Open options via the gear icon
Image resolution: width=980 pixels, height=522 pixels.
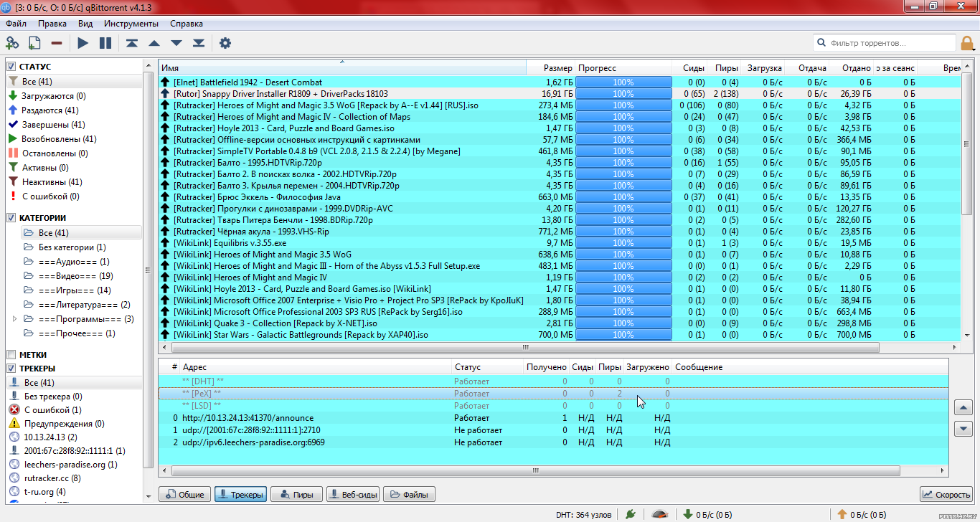click(x=225, y=43)
